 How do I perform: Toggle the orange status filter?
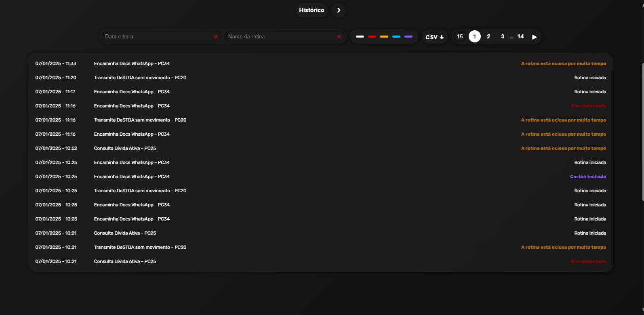point(384,37)
